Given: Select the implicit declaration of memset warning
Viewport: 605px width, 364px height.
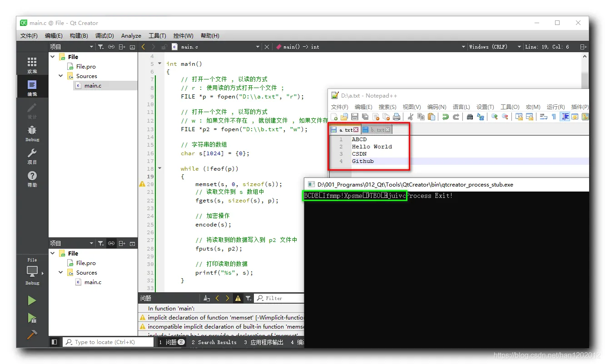Looking at the screenshot, I should point(221,317).
